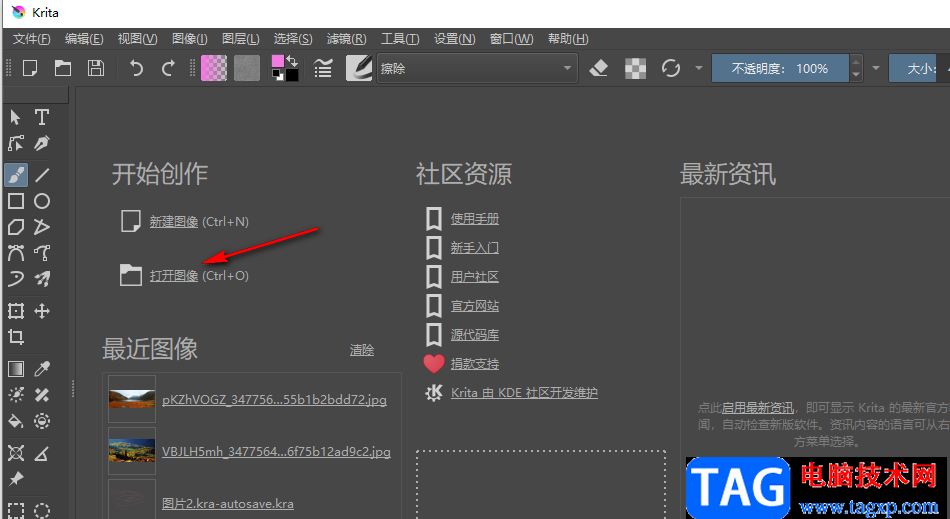Select the move layer tool
Viewport: 950px width, 519px height.
point(42,311)
